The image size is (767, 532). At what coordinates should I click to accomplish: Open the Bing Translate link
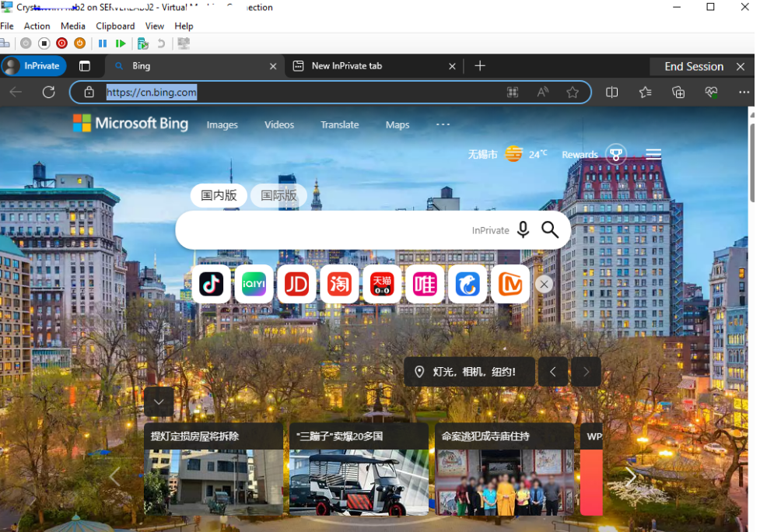tap(339, 124)
